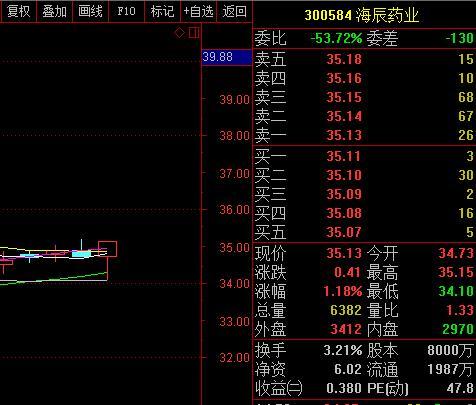Click the diamond icon above chart
The width and height of the screenshot is (476, 405).
coord(180,33)
